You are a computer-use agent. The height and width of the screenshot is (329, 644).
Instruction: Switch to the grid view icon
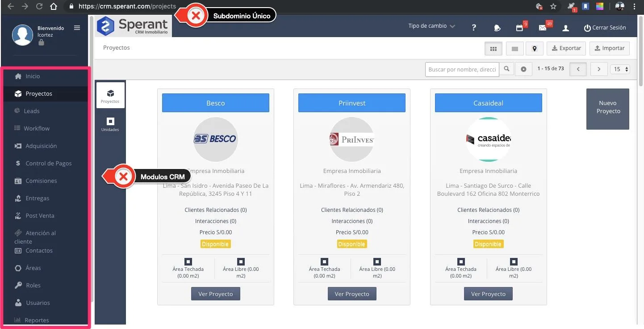(493, 49)
